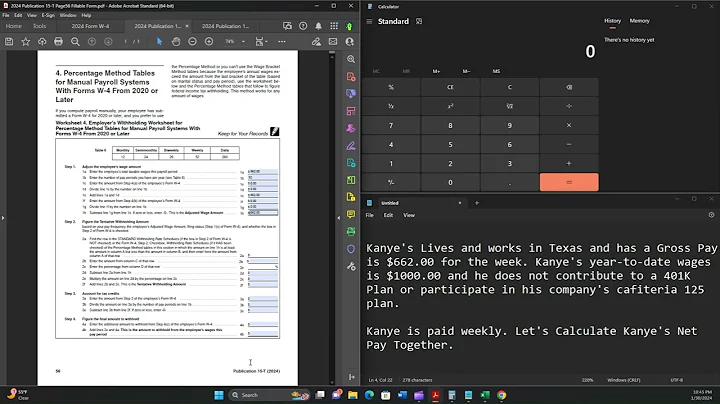Viewport: 720px width, 404px height.
Task: Open Notepad settings gear icon
Action: [711, 215]
